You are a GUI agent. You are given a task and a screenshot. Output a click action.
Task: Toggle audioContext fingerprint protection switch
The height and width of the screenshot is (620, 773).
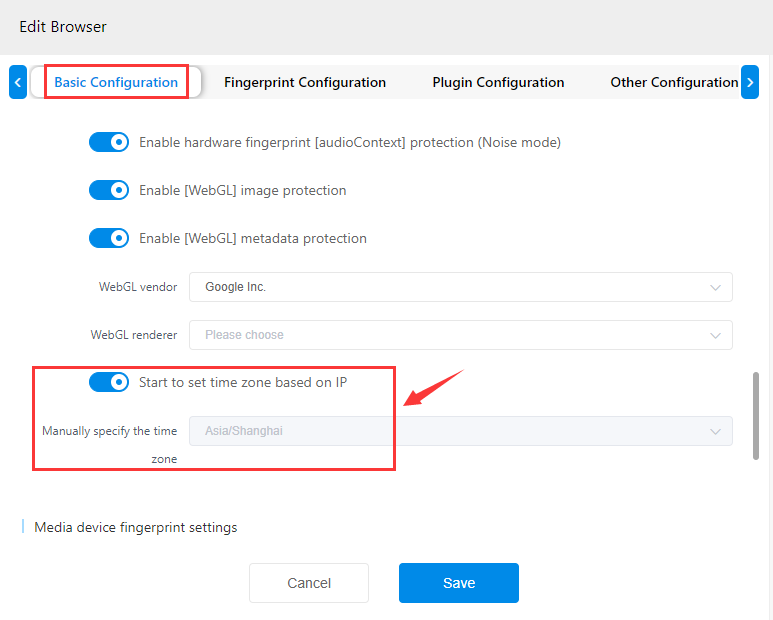pos(109,142)
